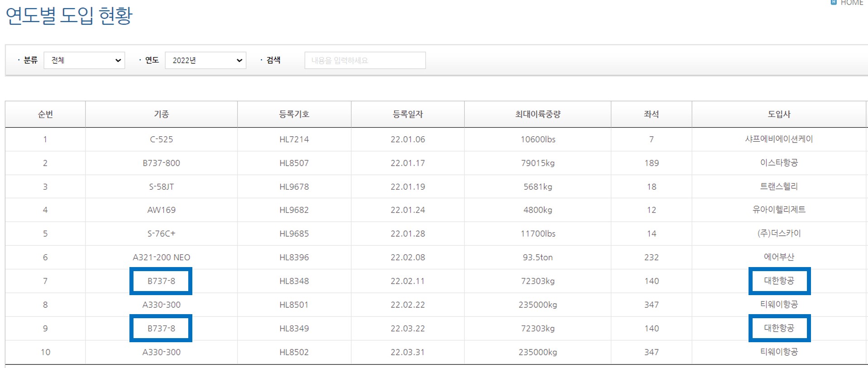Click seat count 189
Viewport: 868px width, 368px height.
(x=651, y=163)
